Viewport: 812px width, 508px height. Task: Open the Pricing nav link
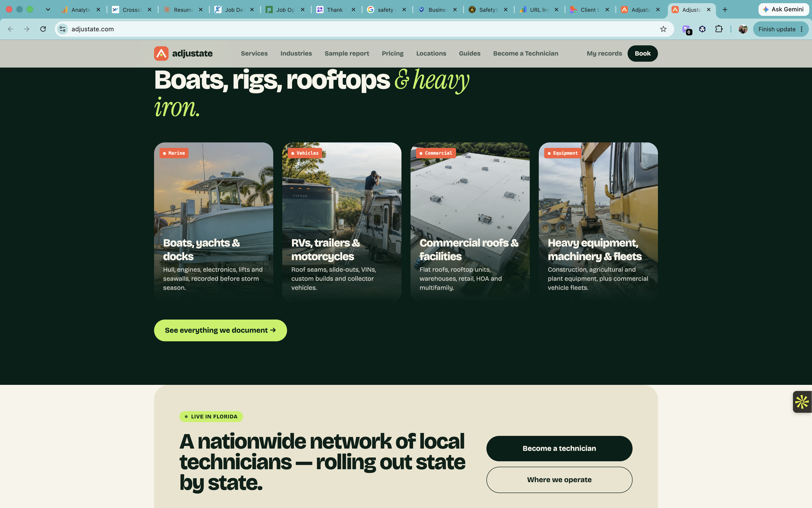coord(393,54)
